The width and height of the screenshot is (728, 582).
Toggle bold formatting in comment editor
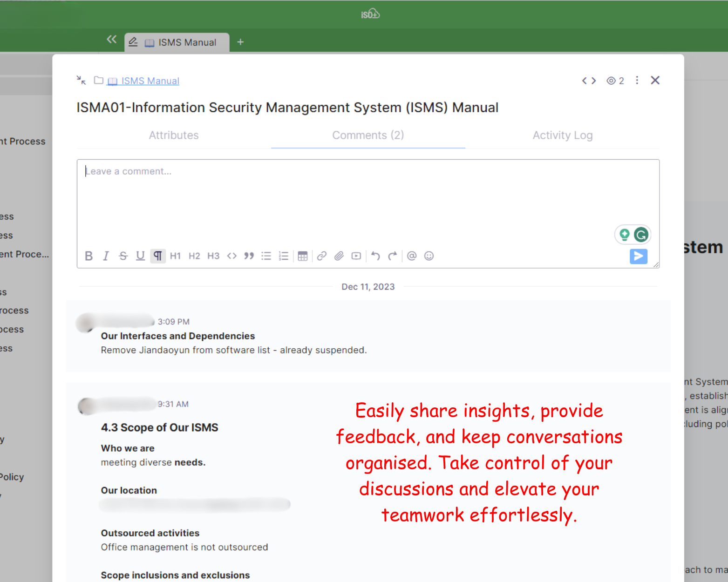pyautogui.click(x=88, y=256)
